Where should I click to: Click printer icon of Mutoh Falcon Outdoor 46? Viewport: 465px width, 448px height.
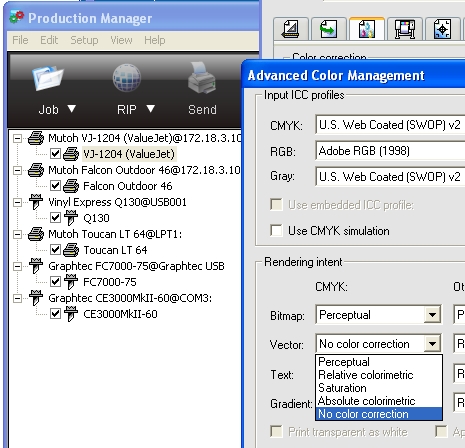pos(36,170)
